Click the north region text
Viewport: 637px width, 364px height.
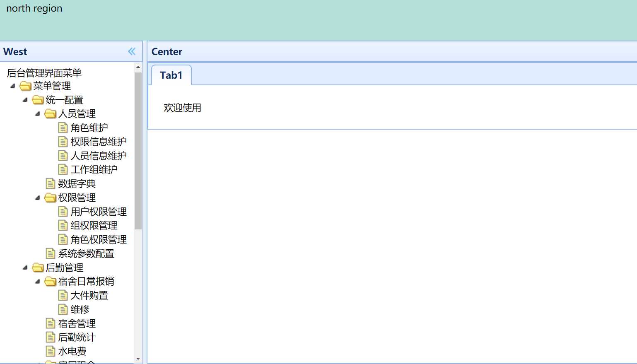tap(34, 8)
